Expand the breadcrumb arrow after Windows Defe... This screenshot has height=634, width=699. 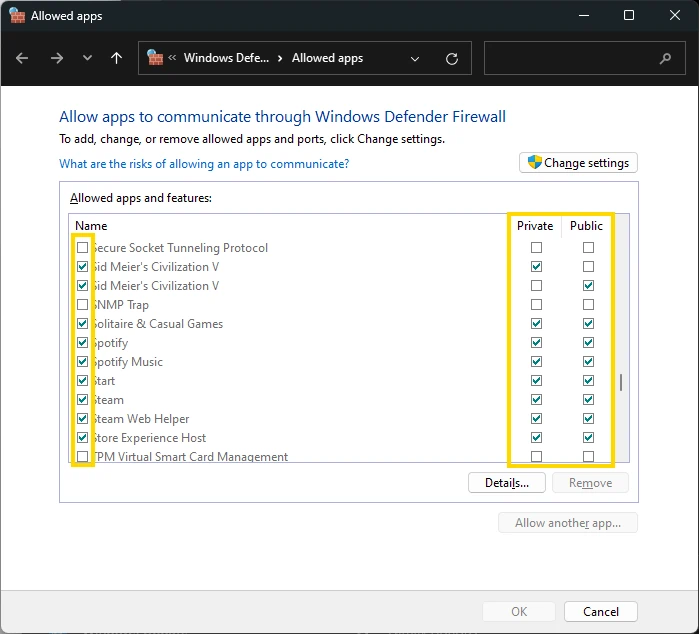(x=280, y=58)
